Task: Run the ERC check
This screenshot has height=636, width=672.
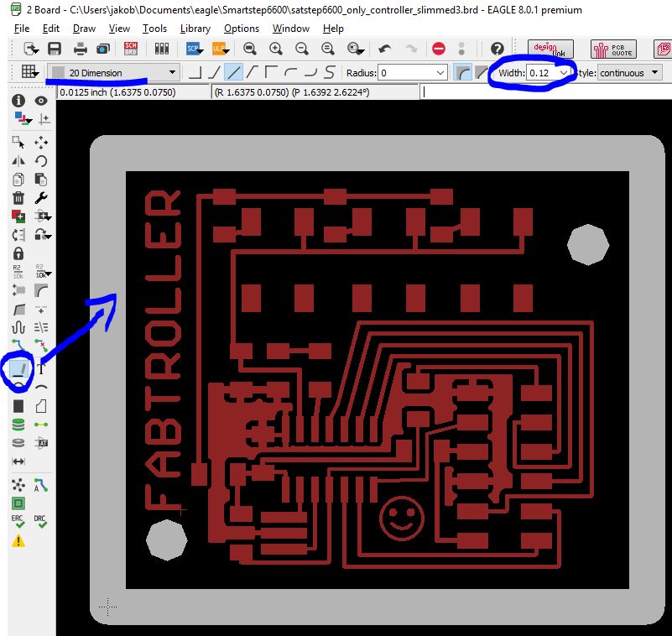Action: point(18,521)
